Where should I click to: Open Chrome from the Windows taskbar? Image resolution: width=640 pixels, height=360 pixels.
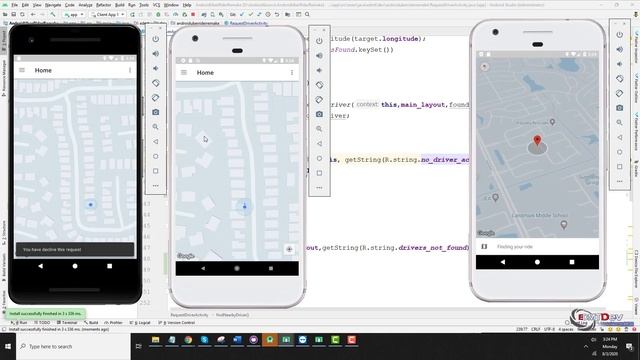coord(188,340)
